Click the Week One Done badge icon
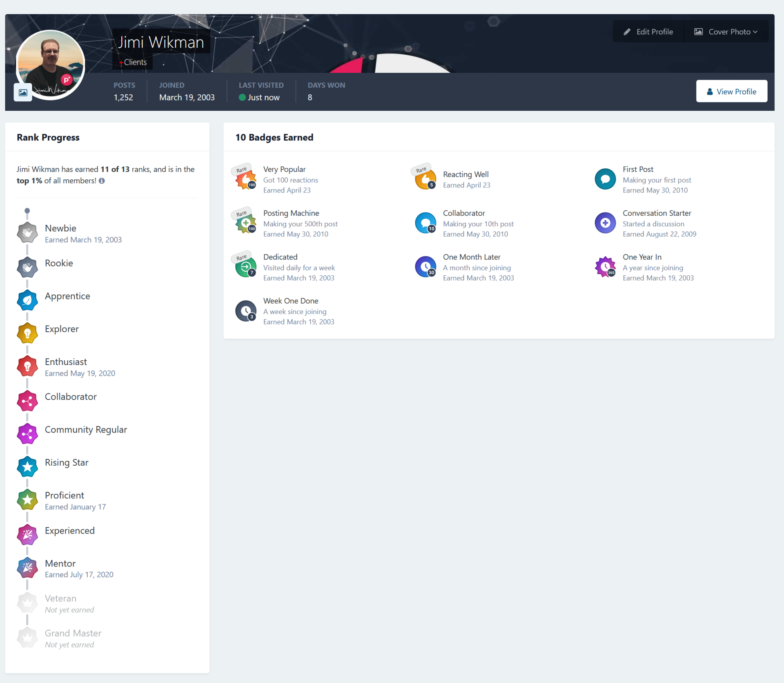Viewport: 784px width, 683px height. 245,311
